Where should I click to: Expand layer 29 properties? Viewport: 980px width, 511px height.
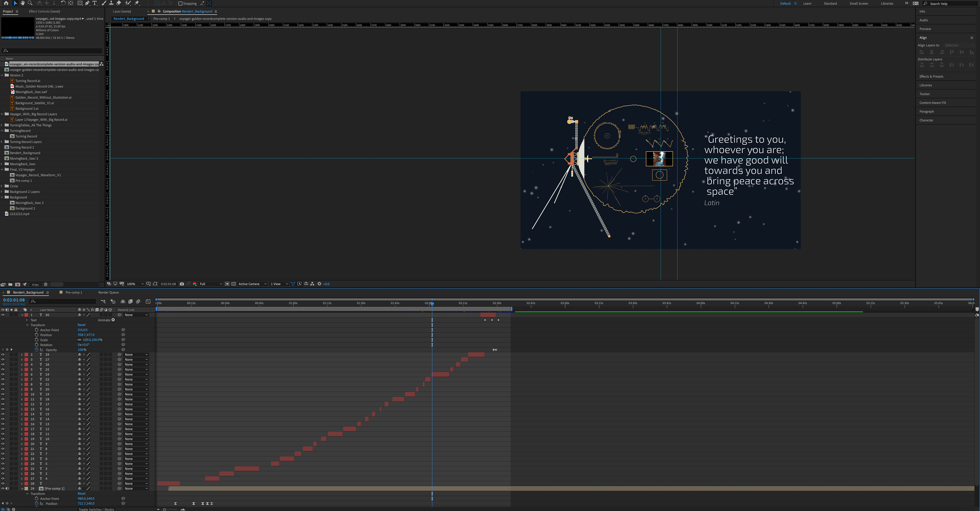[22, 355]
